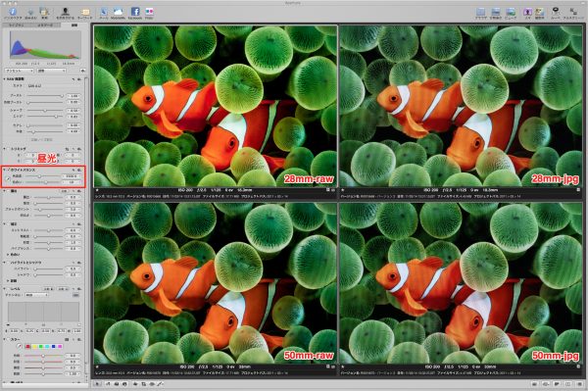The image size is (588, 391).
Task: Toggle the levels (レベル) adjustment checkbox
Action: 8,289
